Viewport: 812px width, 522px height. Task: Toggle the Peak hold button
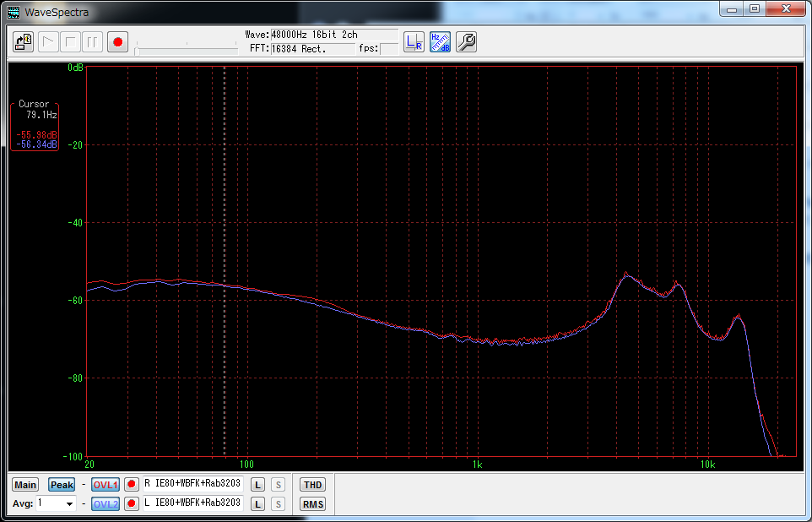pyautogui.click(x=62, y=485)
